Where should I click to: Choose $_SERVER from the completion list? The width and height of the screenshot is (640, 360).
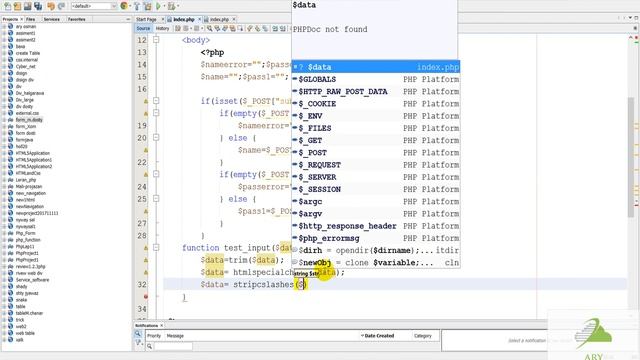point(376,177)
